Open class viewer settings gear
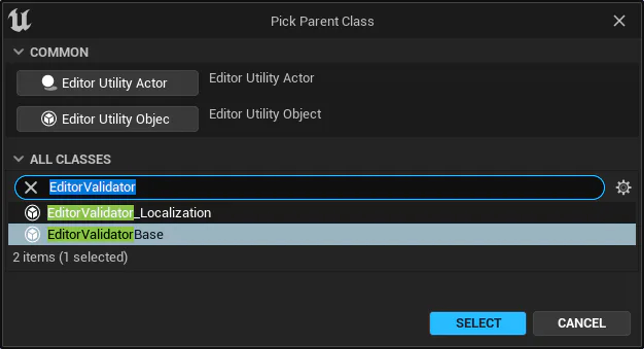 (x=623, y=187)
